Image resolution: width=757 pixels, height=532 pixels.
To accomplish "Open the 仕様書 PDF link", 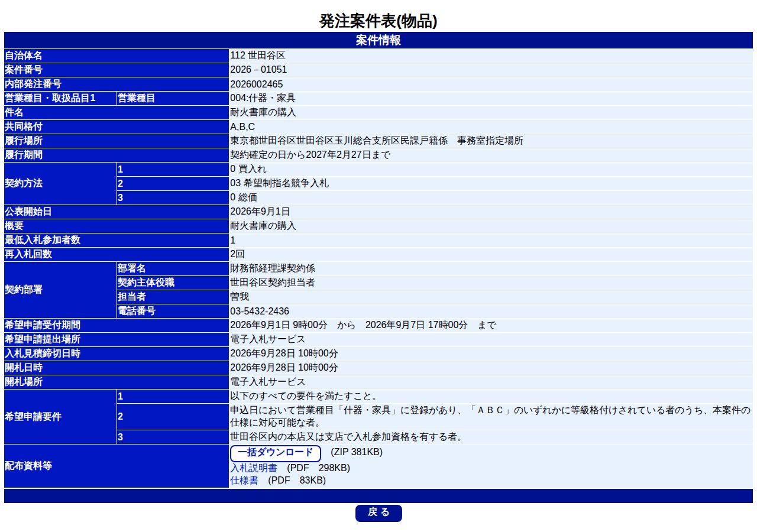I will (x=244, y=481).
